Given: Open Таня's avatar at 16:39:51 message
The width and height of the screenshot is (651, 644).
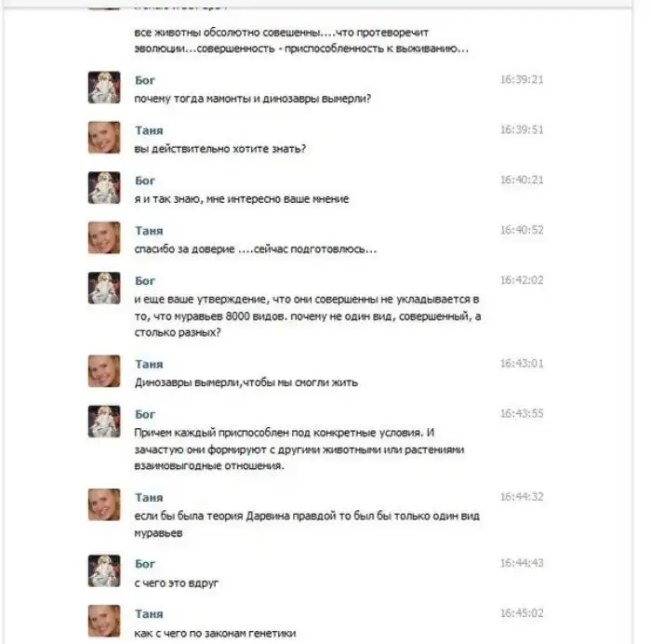Looking at the screenshot, I should tap(104, 138).
